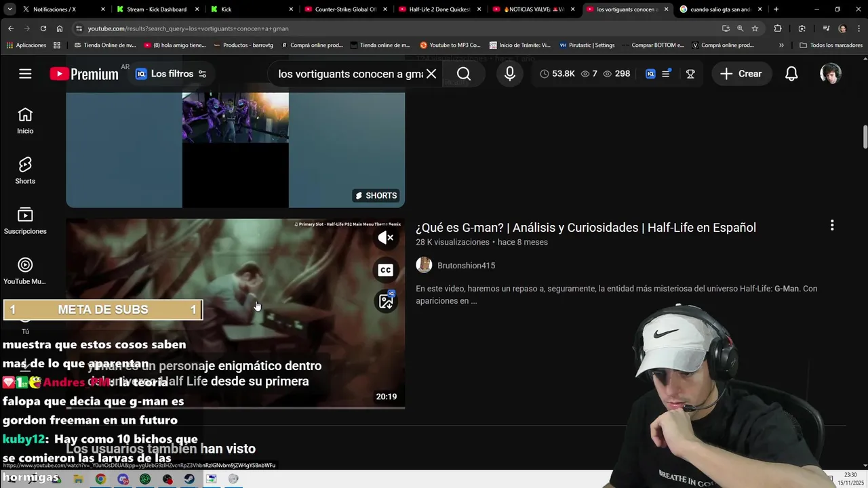Open Pirutastic | Settings bookmark
Image resolution: width=868 pixels, height=488 pixels.
[587, 45]
